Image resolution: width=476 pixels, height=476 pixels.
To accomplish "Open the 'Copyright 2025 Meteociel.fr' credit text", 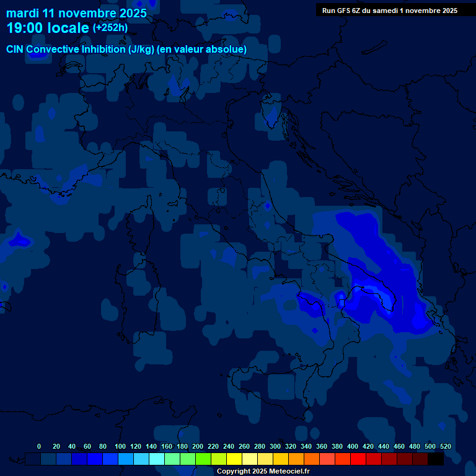I will (x=263, y=471).
